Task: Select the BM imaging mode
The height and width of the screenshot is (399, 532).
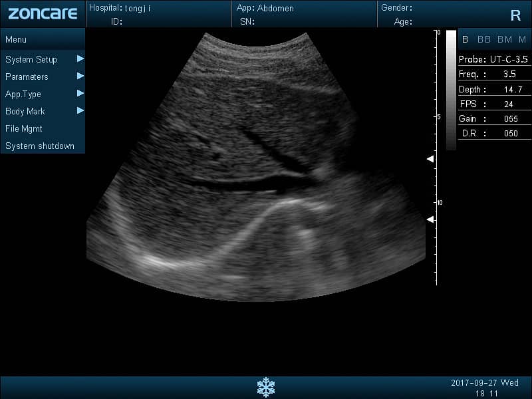Action: pyautogui.click(x=505, y=39)
